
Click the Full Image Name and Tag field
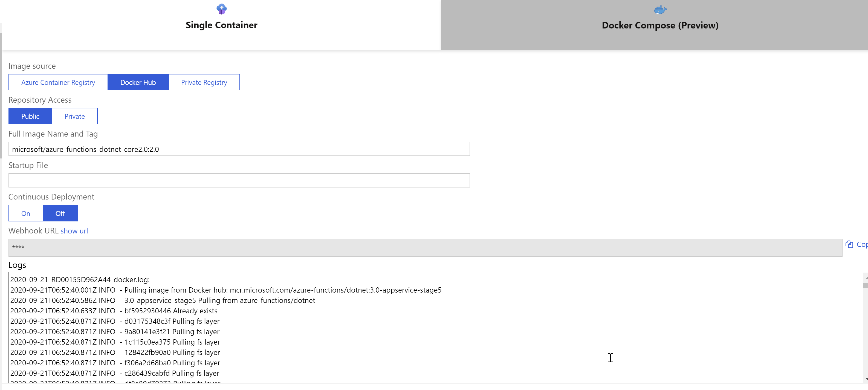(x=239, y=149)
